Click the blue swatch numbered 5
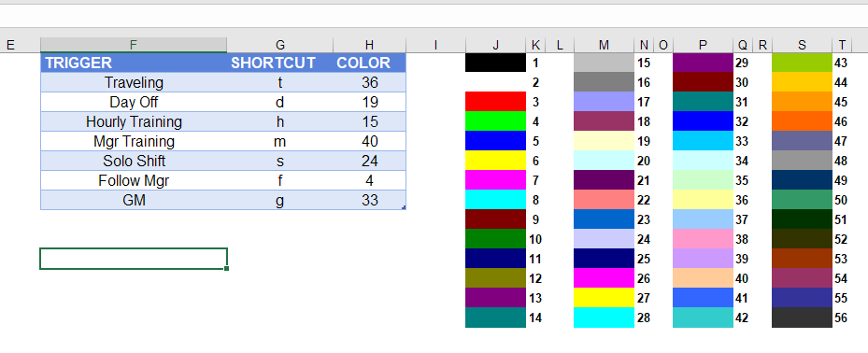 coord(495,141)
